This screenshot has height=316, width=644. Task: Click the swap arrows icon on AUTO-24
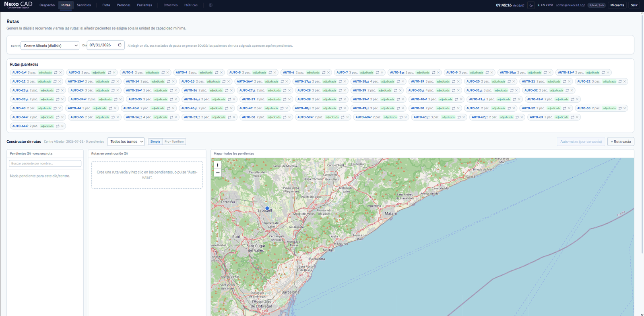coord(113,90)
